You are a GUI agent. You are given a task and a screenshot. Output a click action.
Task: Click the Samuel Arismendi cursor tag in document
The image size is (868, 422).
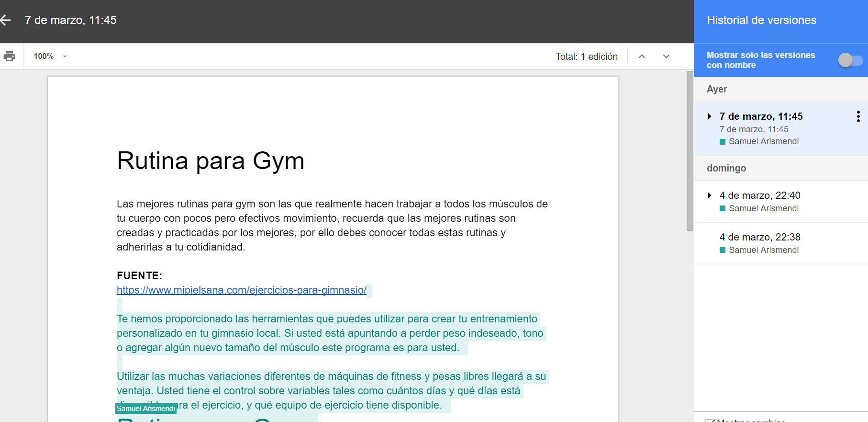click(146, 408)
